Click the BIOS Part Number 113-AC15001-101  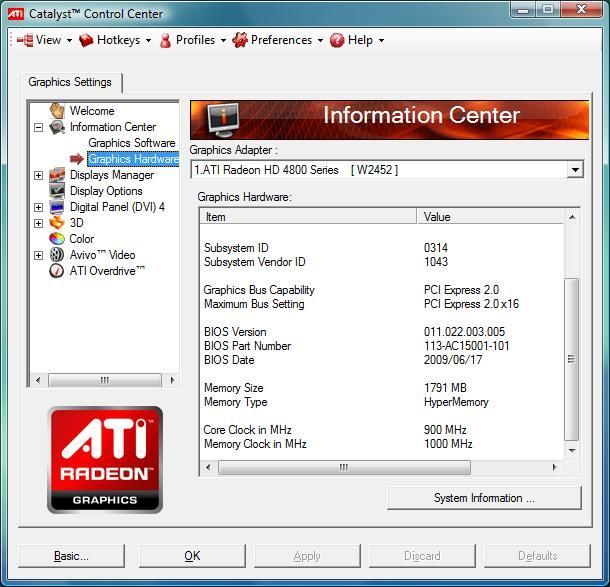point(466,346)
